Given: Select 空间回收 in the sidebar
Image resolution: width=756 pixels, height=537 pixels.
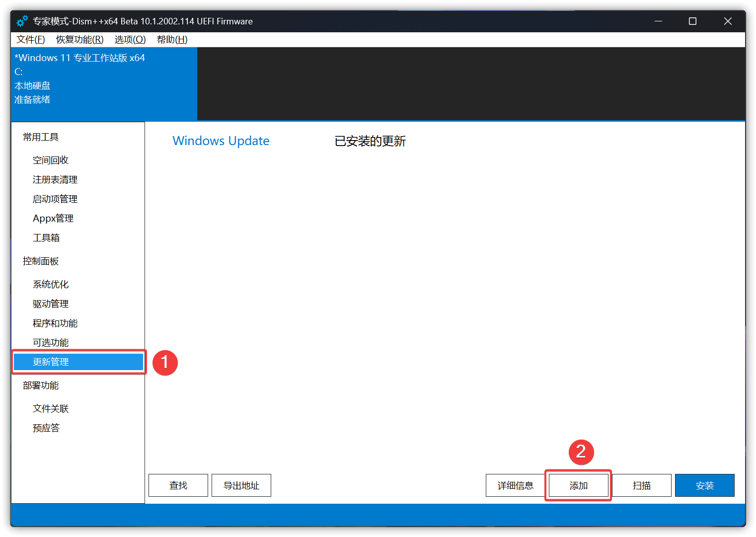Looking at the screenshot, I should coord(51,160).
